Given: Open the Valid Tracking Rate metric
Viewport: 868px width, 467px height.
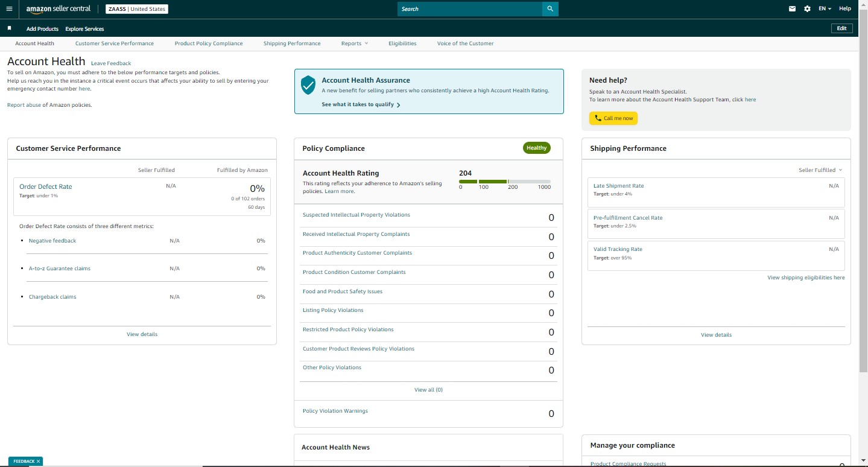Looking at the screenshot, I should tap(618, 249).
